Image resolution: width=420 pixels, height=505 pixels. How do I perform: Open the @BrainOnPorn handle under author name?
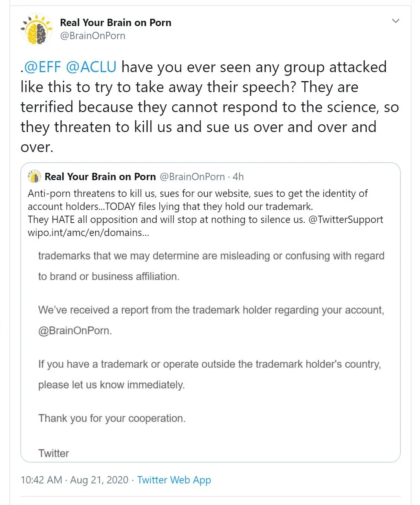pos(92,36)
